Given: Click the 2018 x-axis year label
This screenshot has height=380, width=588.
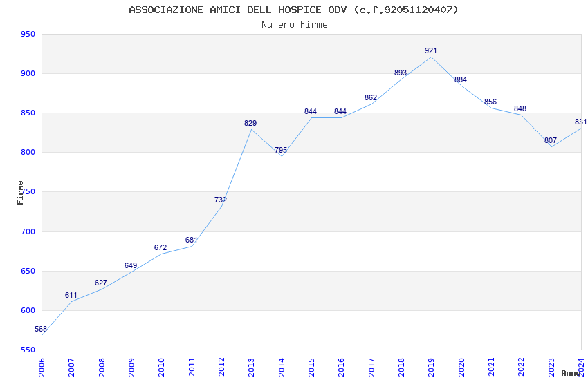Looking at the screenshot, I should (401, 368).
